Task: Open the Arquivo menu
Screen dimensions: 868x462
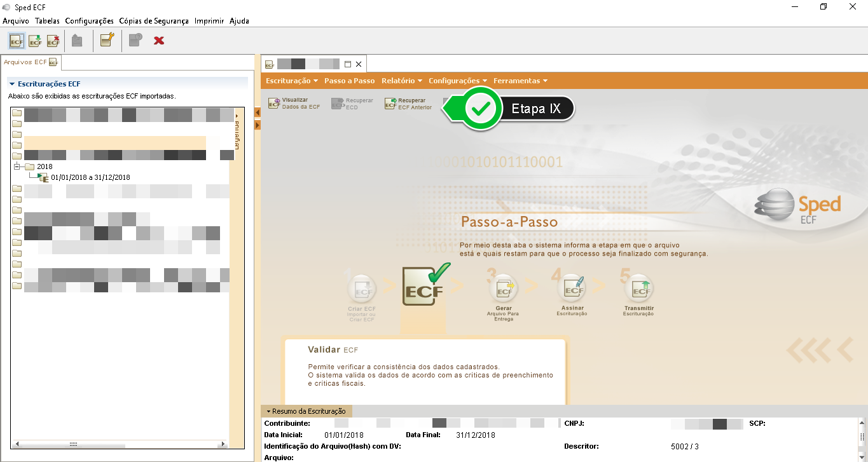Action: 16,21
